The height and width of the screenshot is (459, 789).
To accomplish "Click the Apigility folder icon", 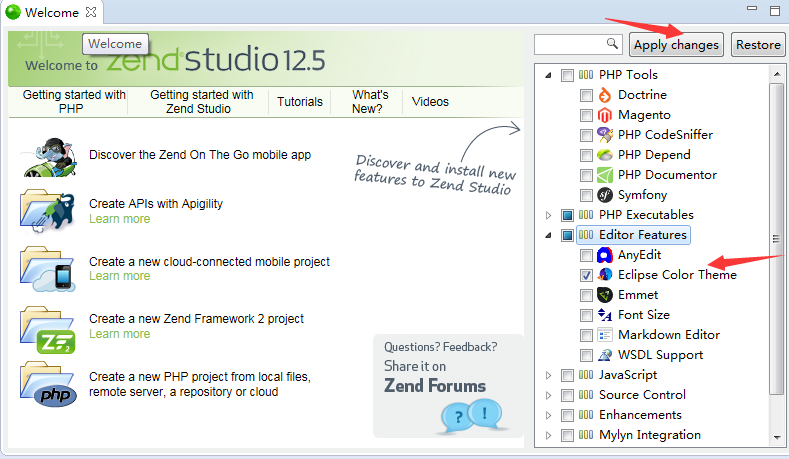I will click(x=48, y=212).
